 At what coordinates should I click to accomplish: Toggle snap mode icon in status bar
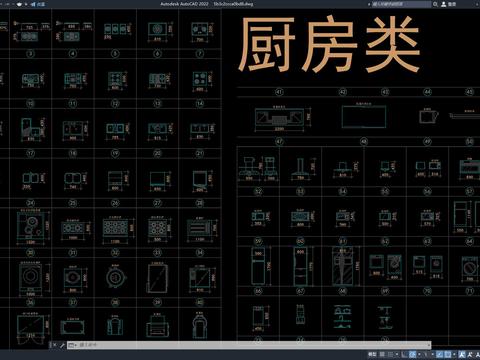coord(390,354)
